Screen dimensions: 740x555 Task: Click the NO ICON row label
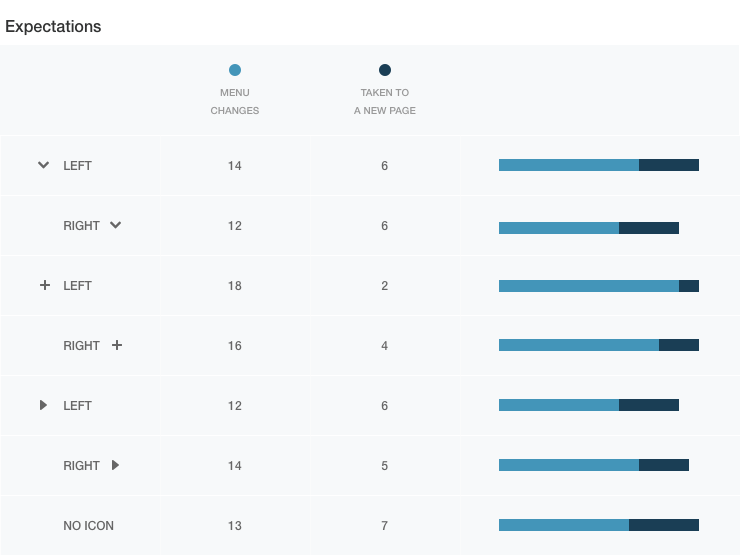coord(89,525)
